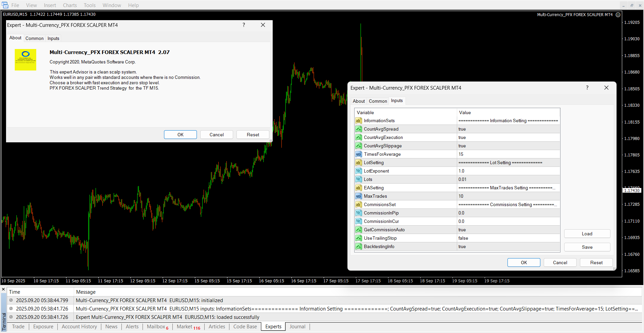
Task: Open the Charts menu
Action: click(x=70, y=5)
